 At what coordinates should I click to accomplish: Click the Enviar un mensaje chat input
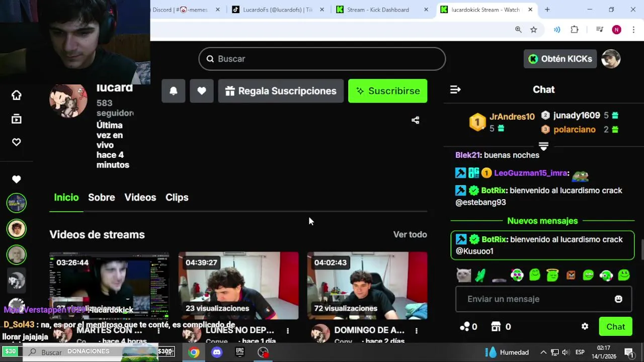(543, 299)
